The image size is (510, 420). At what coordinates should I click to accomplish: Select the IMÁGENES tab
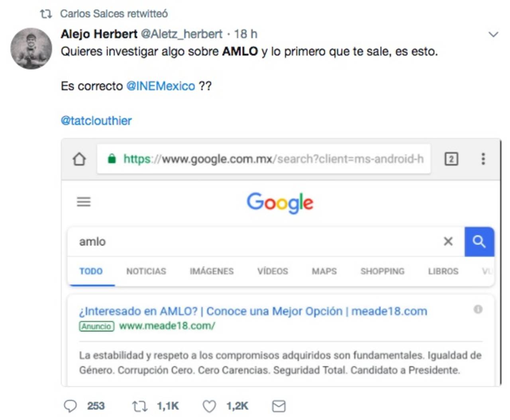point(212,272)
